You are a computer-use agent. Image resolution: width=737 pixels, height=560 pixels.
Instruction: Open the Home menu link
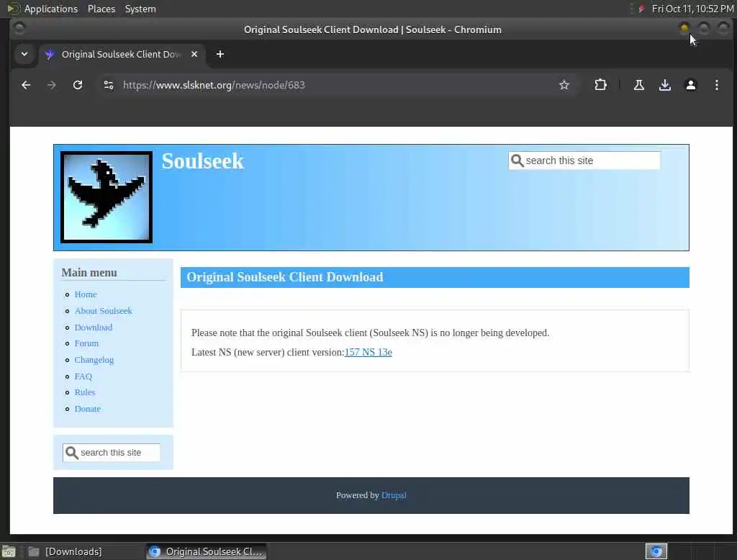pyautogui.click(x=86, y=294)
